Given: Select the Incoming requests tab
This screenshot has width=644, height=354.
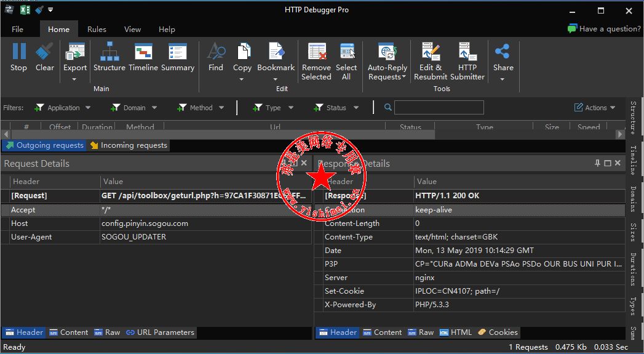Looking at the screenshot, I should point(129,145).
